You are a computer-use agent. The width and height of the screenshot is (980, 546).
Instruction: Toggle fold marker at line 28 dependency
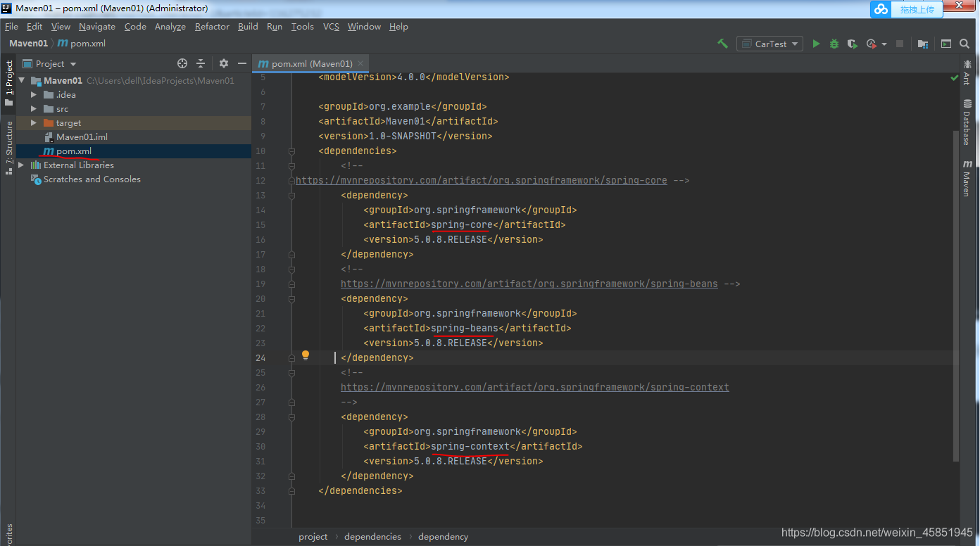tap(291, 417)
